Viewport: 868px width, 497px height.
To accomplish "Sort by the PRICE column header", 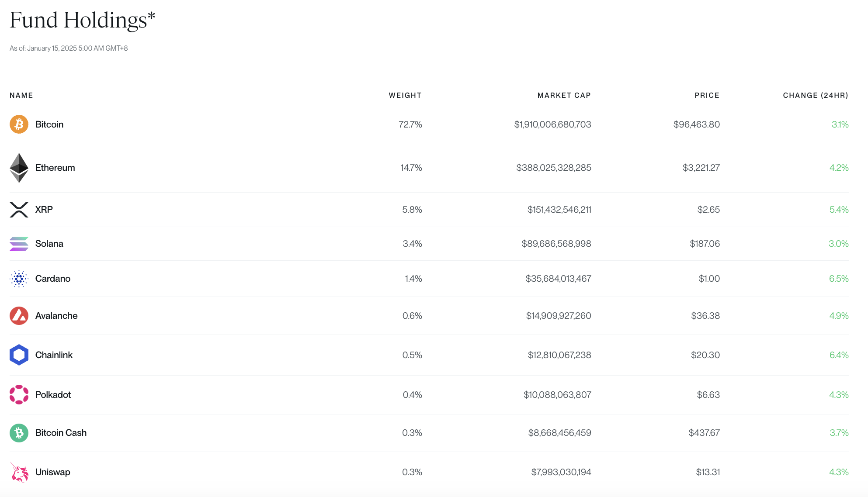I will 706,95.
